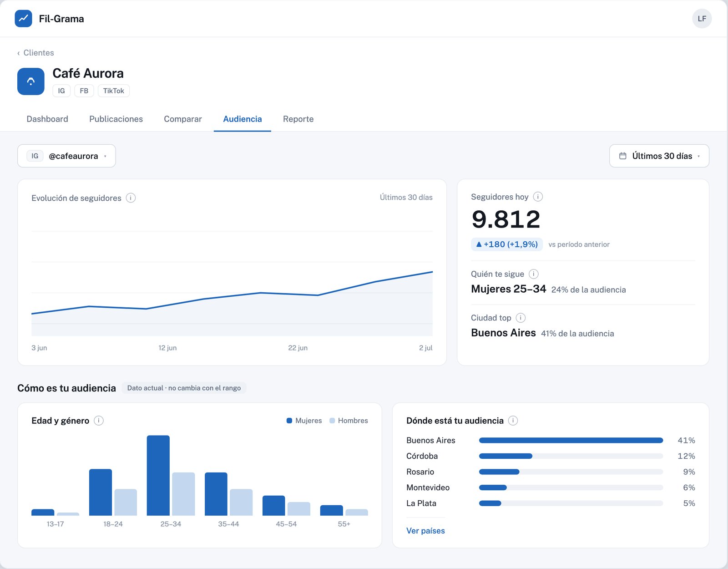The image size is (728, 569).
Task: Click the Café Aurora client logo
Action: pos(31,81)
